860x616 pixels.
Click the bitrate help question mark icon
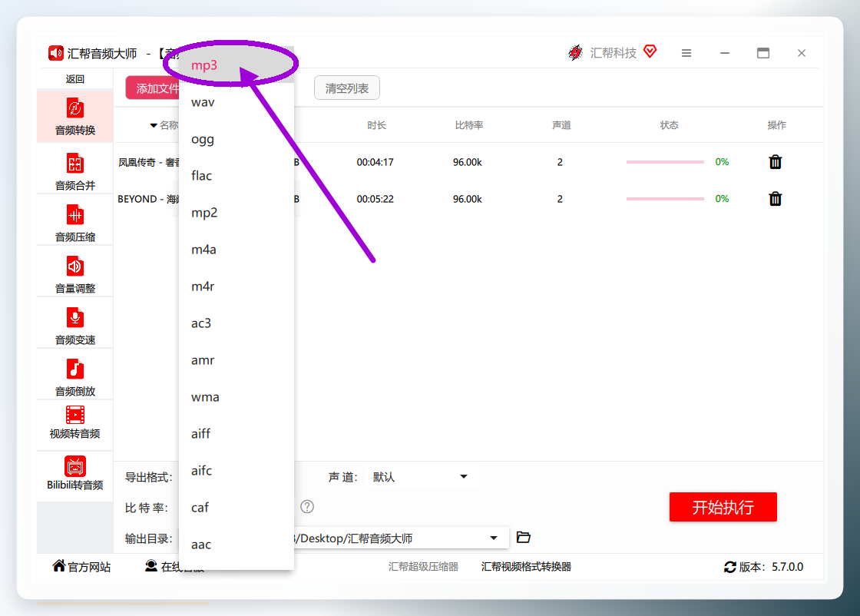[307, 507]
